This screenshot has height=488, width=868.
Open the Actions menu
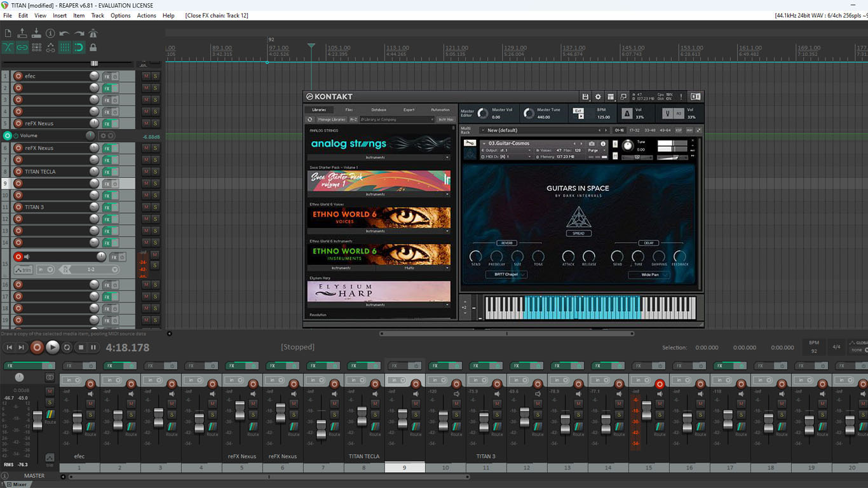tap(146, 15)
